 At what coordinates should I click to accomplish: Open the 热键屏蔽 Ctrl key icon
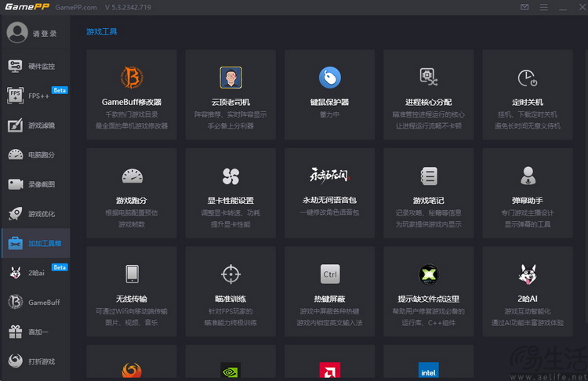(329, 274)
